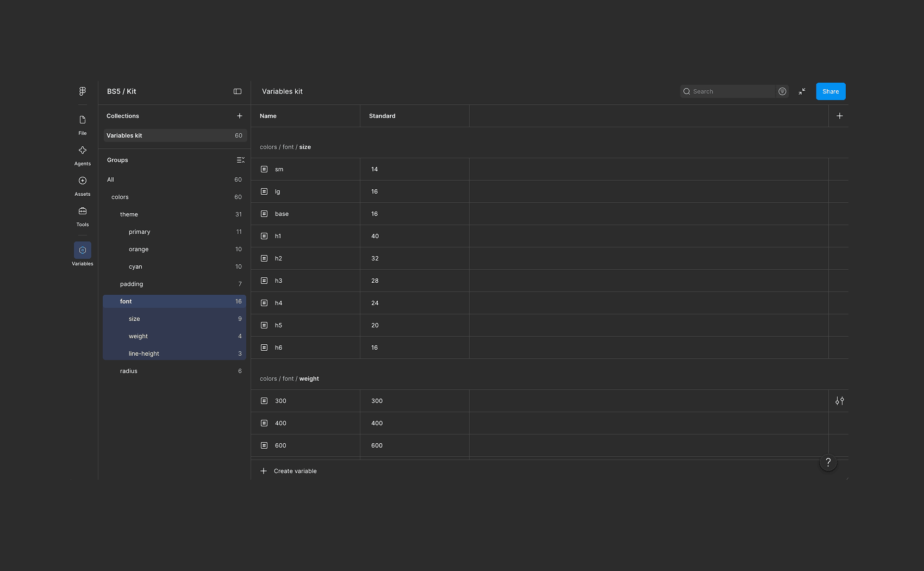Select the weight subgroup
This screenshot has width=924, height=571.
[x=174, y=336]
